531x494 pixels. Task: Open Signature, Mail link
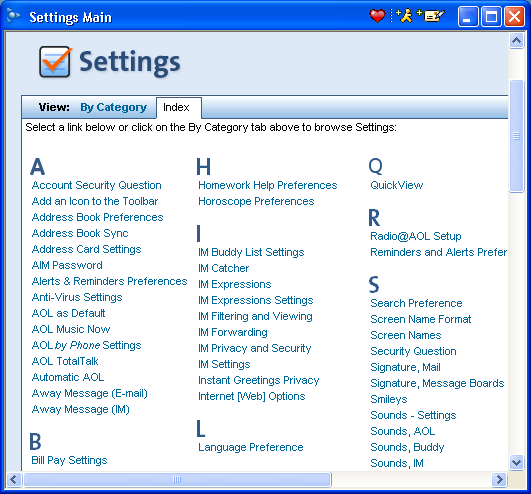(x=405, y=367)
